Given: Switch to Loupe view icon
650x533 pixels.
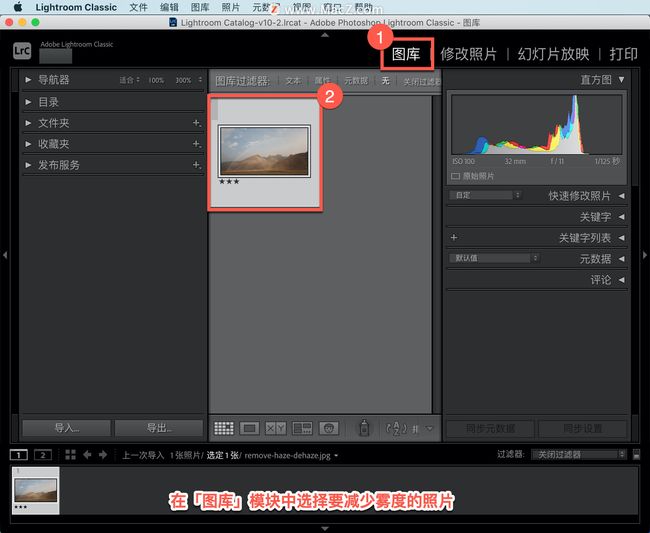Looking at the screenshot, I should [250, 428].
